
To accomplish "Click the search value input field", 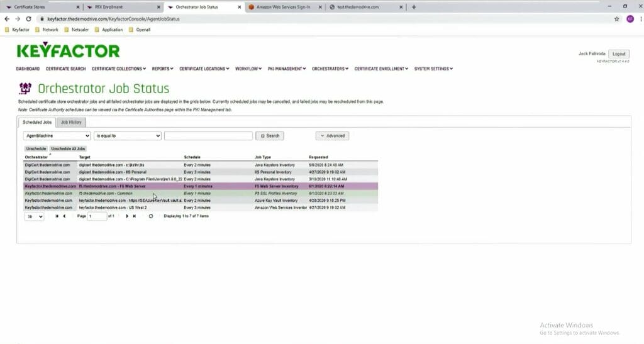I will [208, 136].
